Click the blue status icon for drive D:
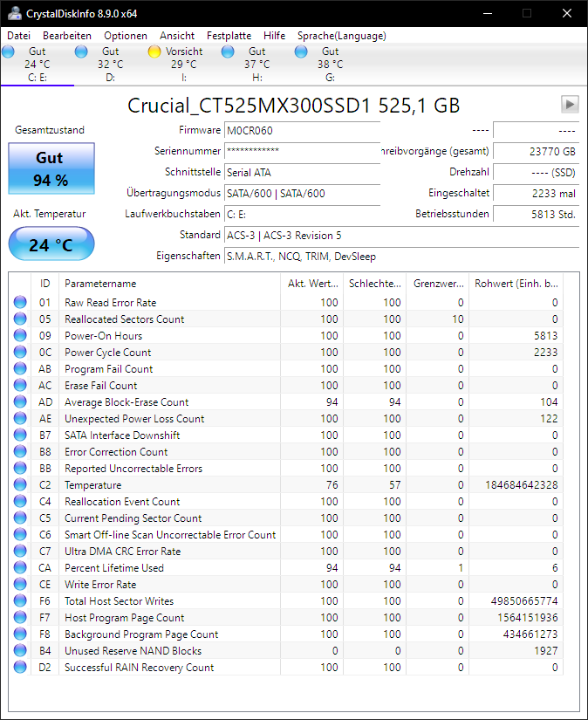The width and height of the screenshot is (588, 720). [x=81, y=51]
